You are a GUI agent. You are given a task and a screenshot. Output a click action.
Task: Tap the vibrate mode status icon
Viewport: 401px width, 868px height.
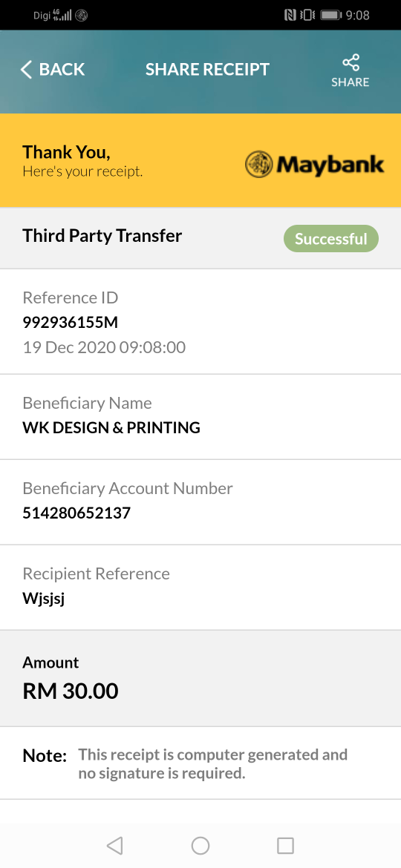tap(307, 15)
